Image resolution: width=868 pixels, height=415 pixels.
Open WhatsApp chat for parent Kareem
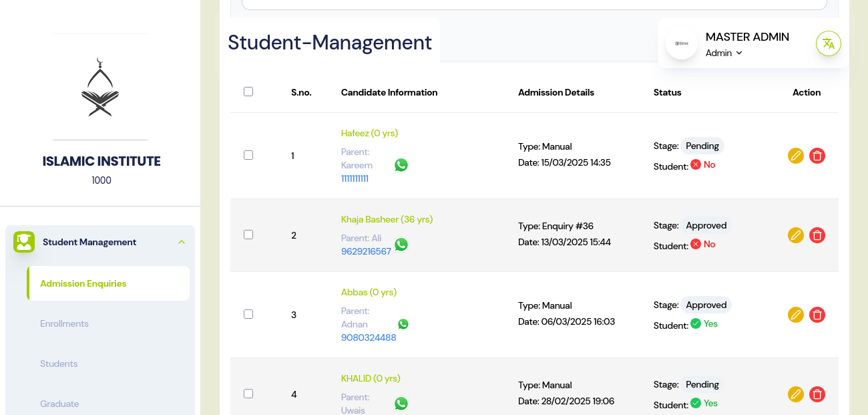[x=401, y=165]
